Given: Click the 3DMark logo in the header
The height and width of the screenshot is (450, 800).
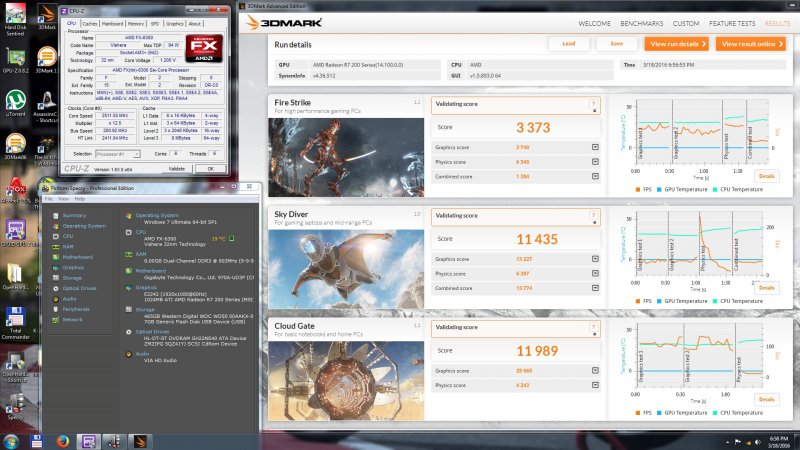Looking at the screenshot, I should click(284, 22).
